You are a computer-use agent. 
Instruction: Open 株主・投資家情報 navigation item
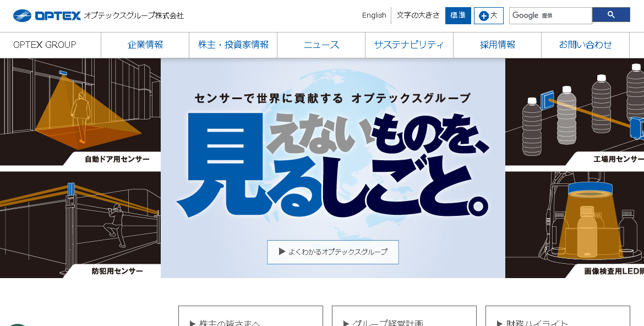(x=233, y=45)
